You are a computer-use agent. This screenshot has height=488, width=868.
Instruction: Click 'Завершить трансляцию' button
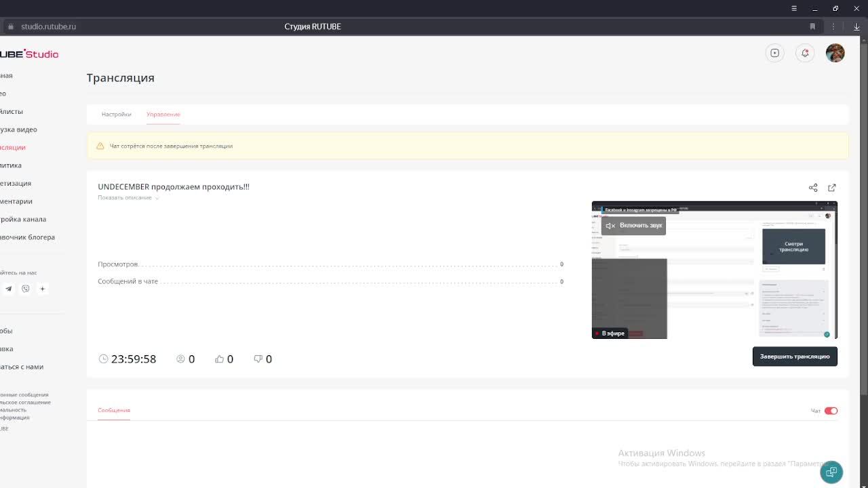tap(795, 357)
